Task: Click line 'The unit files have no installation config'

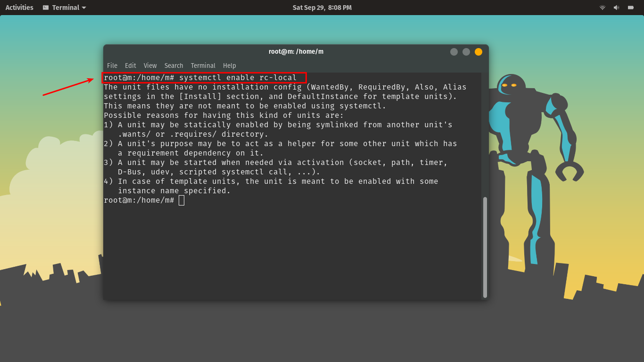Action: coord(285,87)
